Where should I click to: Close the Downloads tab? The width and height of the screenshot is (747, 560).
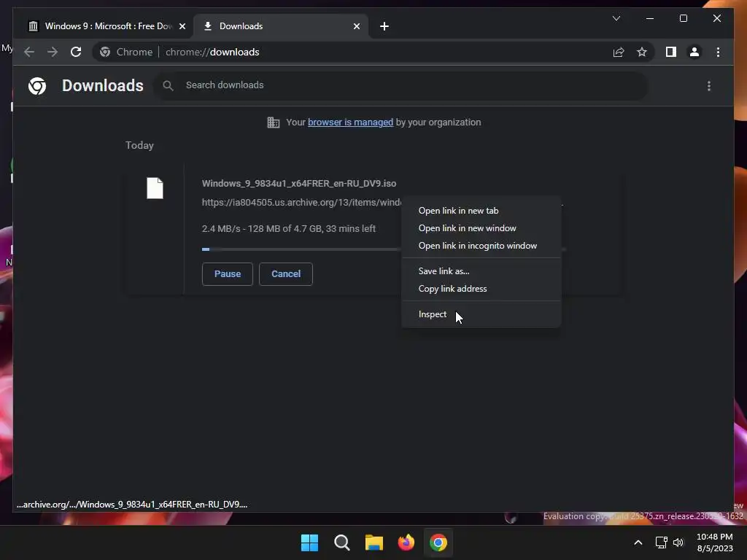(356, 26)
